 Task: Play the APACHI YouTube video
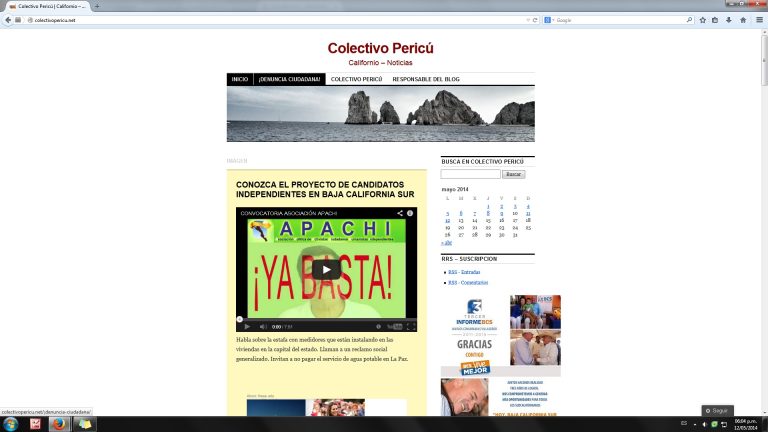(326, 269)
